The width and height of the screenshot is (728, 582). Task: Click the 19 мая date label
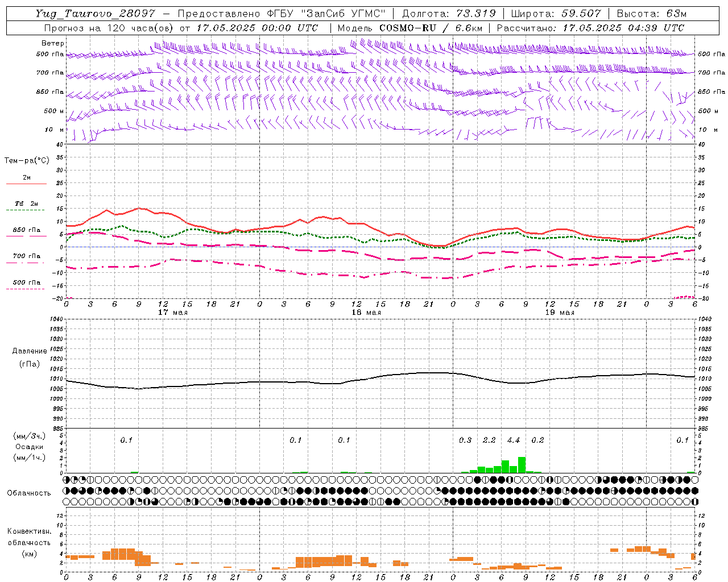[x=560, y=313]
